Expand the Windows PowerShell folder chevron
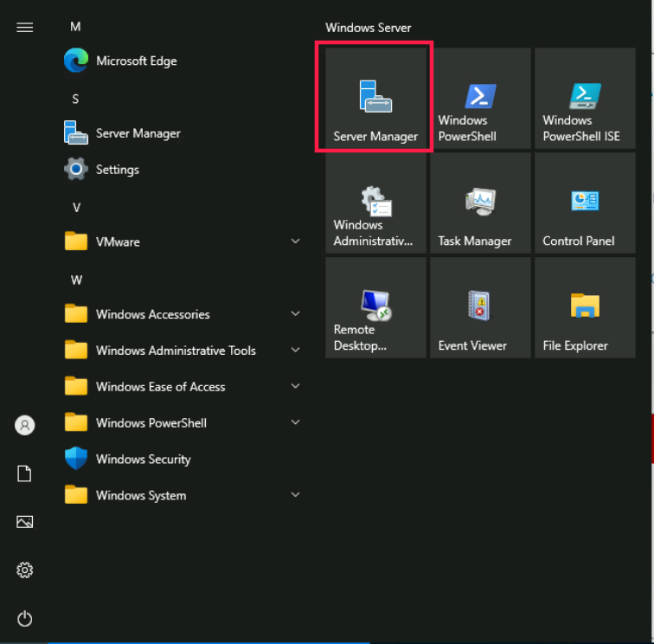Image resolution: width=654 pixels, height=644 pixels. click(295, 422)
